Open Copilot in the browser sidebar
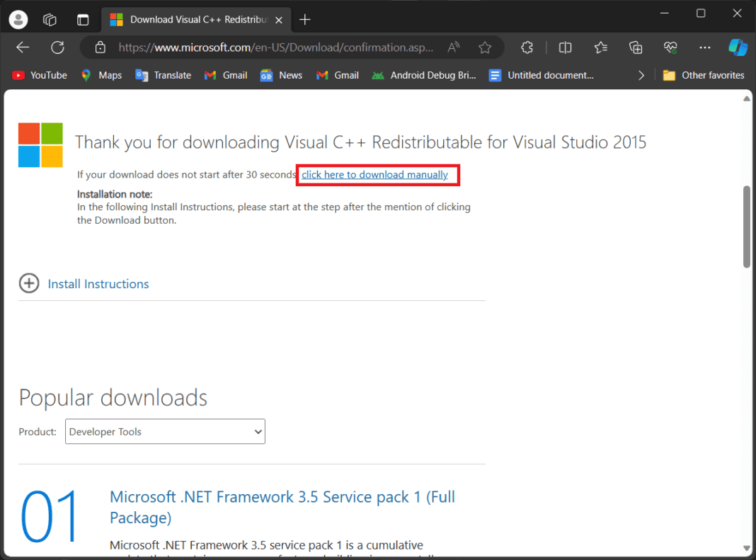The width and height of the screenshot is (756, 560). (x=738, y=47)
